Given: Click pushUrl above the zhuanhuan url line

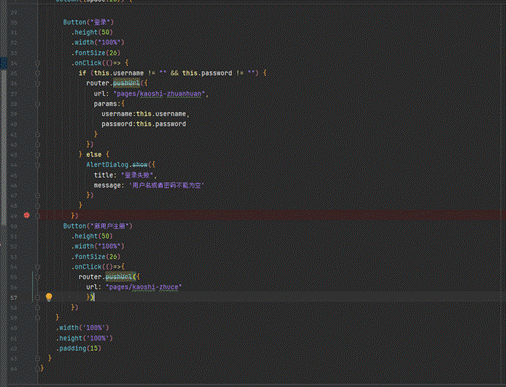Looking at the screenshot, I should [x=126, y=83].
